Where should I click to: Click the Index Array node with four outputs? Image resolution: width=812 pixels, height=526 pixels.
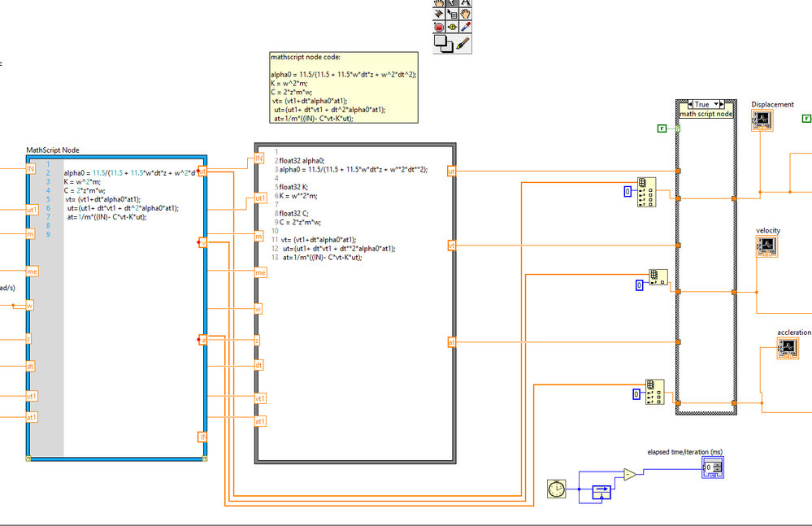pyautogui.click(x=646, y=192)
